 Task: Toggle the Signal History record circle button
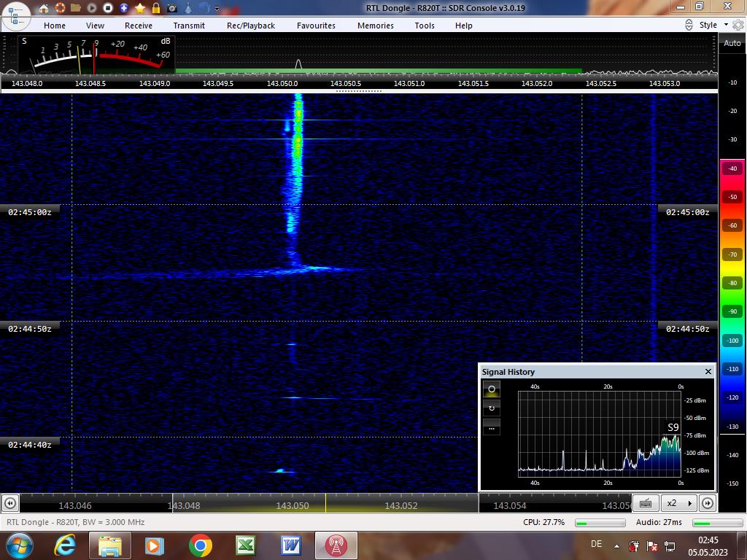coord(492,389)
